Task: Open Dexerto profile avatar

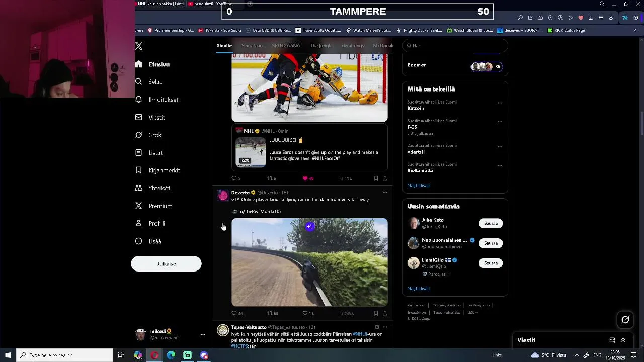Action: [223, 195]
